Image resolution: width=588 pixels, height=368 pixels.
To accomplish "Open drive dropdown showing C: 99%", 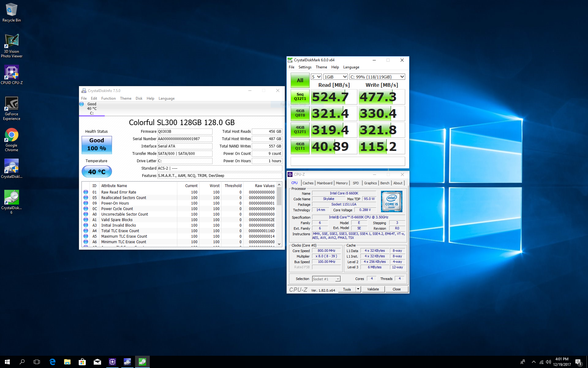I will pyautogui.click(x=377, y=77).
